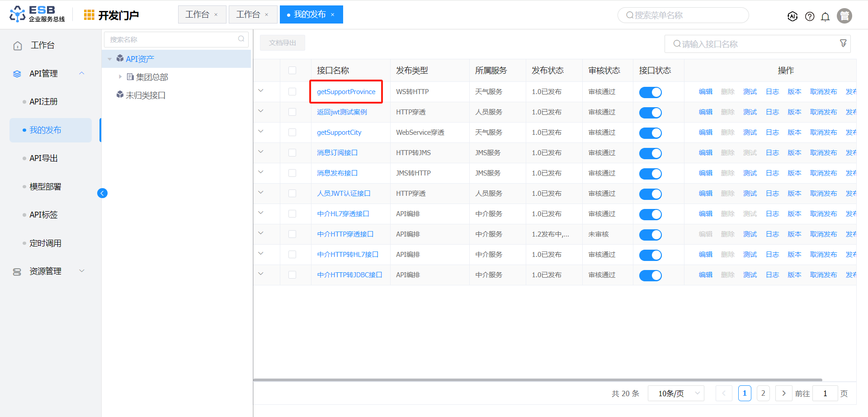Open the help question mark icon
This screenshot has height=417, width=868.
point(809,16)
